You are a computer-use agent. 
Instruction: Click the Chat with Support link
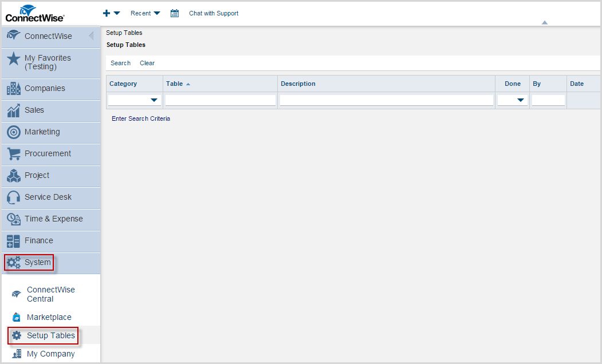(214, 13)
